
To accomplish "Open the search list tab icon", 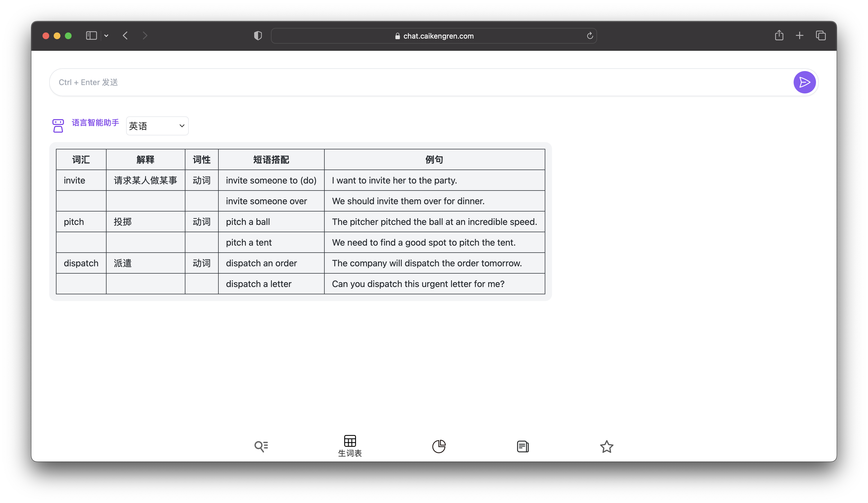I will tap(261, 446).
